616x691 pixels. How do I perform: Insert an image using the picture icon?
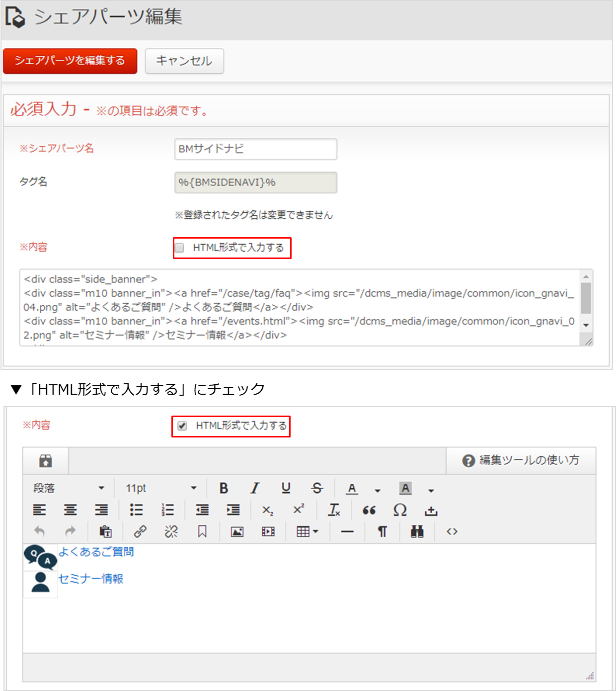click(237, 531)
